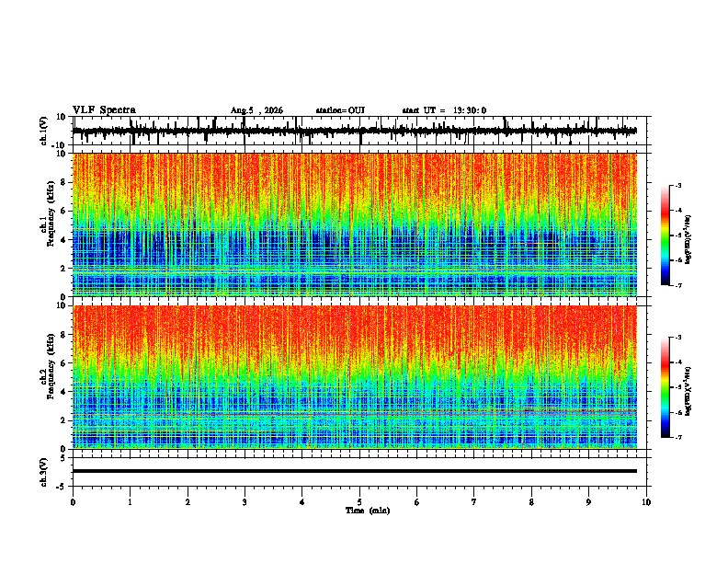Click the ch.2 spectrogram color scale bar
This screenshot has height=563, width=728.
pos(665,387)
